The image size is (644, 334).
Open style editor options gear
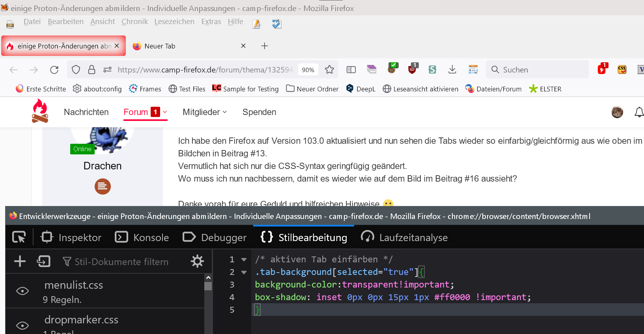point(197,261)
